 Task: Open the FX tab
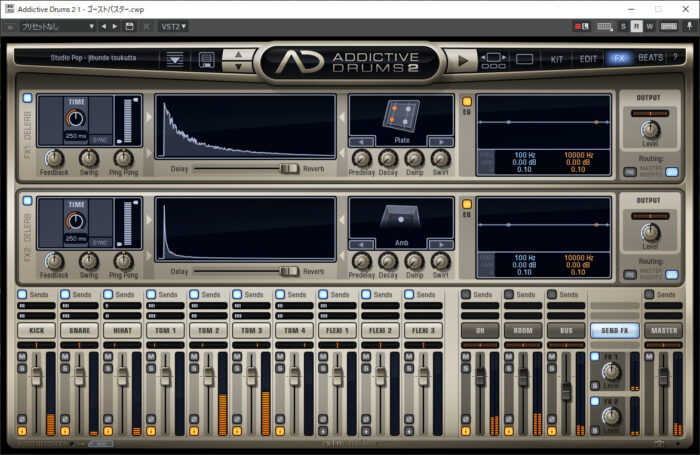(x=619, y=58)
